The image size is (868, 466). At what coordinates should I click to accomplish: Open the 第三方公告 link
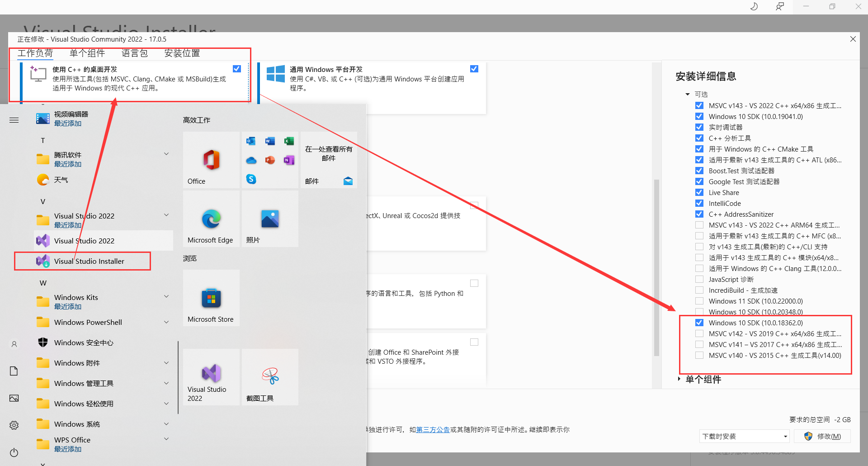click(433, 429)
